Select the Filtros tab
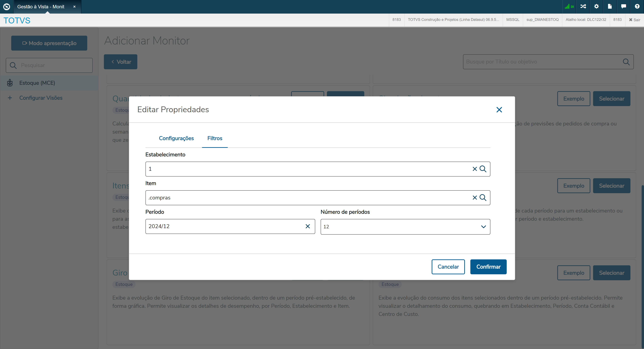Viewport: 644px width, 349px height. 215,138
